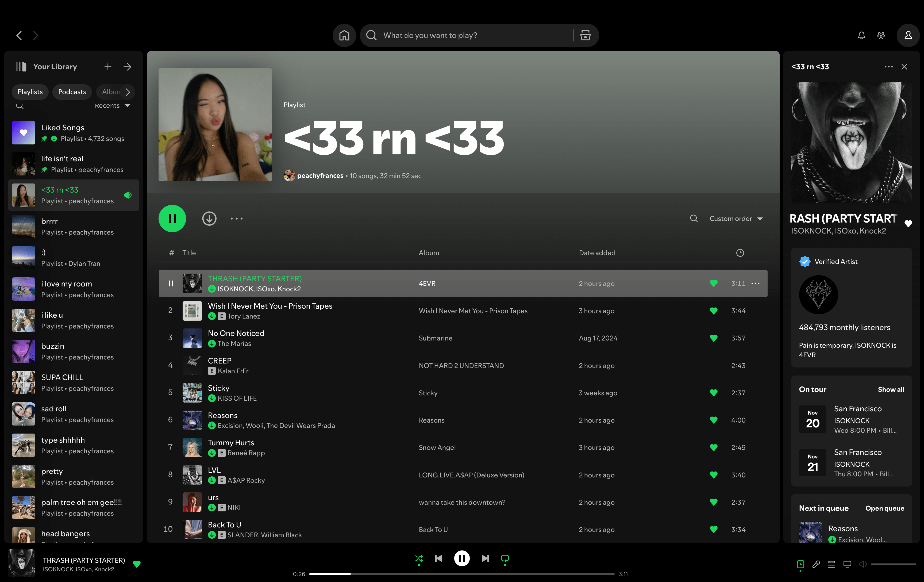Unlike Sticky by KISS OF LIFE
Viewport: 924px width, 582px height.
pos(713,393)
